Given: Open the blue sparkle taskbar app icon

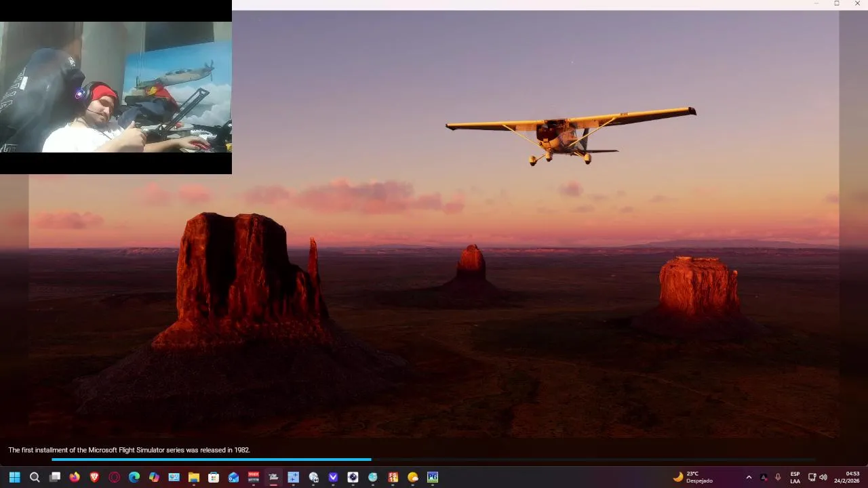Looking at the screenshot, I should pos(293,477).
